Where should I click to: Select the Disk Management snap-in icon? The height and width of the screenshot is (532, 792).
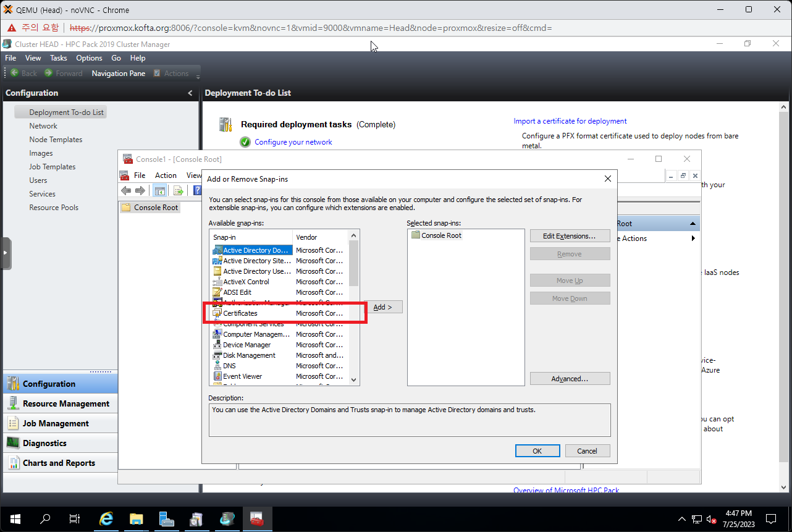(x=217, y=355)
